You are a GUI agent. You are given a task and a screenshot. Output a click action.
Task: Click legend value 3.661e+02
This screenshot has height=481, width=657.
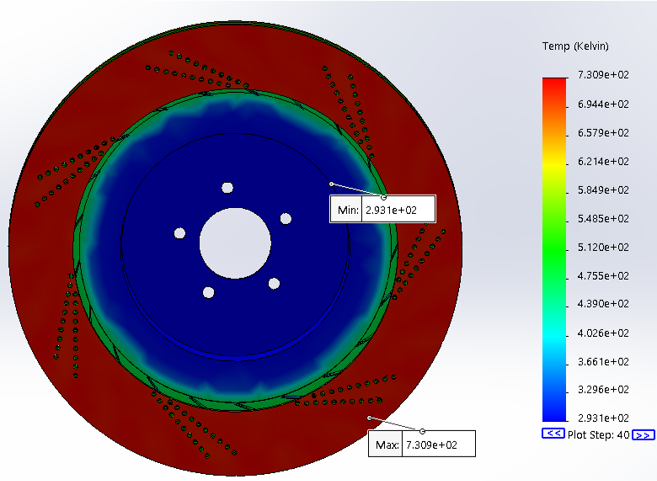603,361
